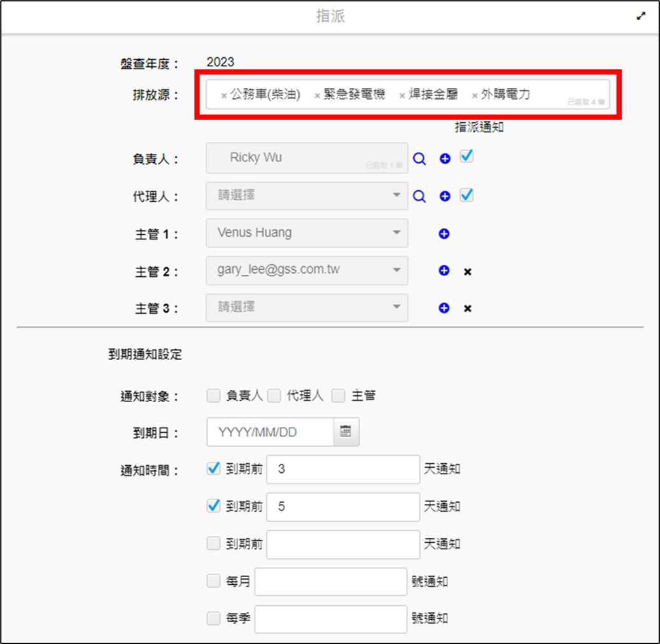Open the 主管 1 dropdown showing Venus Huang
The image size is (660, 644).
click(307, 234)
